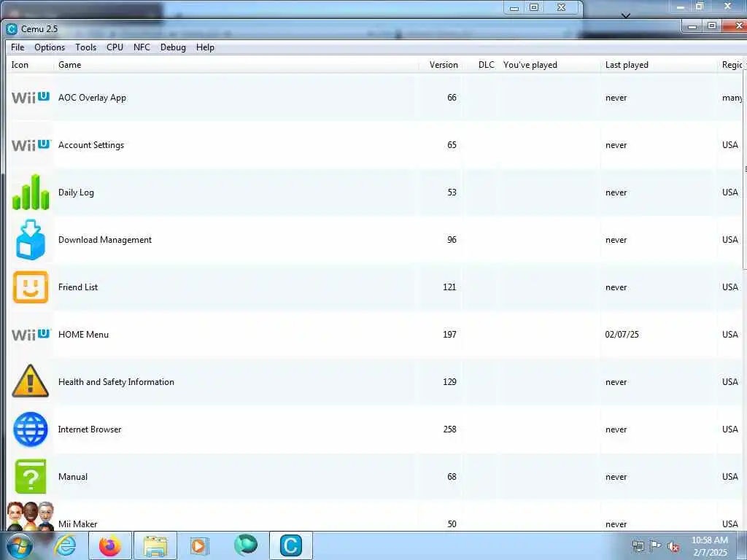Viewport: 747px width, 560px height.
Task: Click the HOME Menu Wii U icon
Action: click(31, 334)
